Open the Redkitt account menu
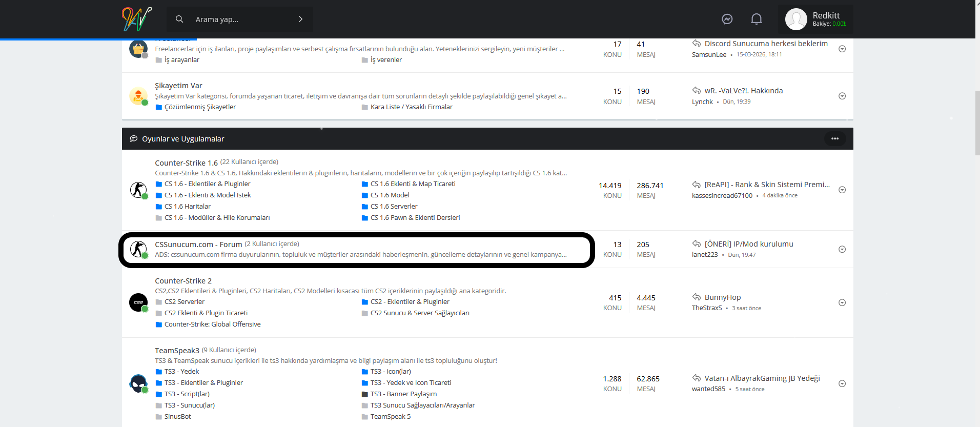This screenshot has width=980, height=427. [x=815, y=19]
